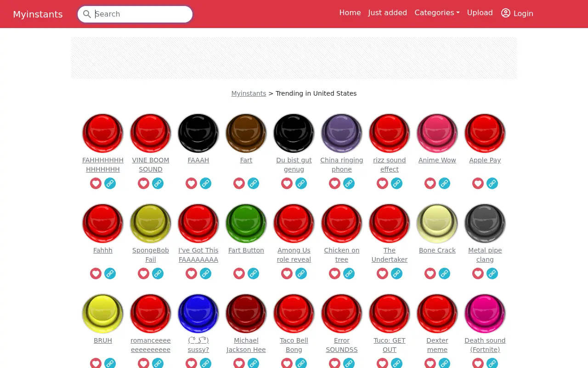The height and width of the screenshot is (368, 588).
Task: Open the Dexter meme sound link
Action: coord(437,345)
